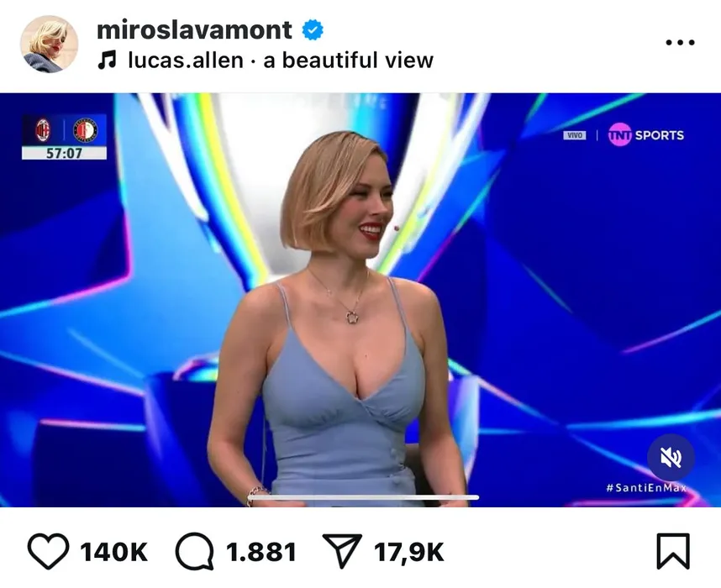Click the TNT Sports logo in video

point(645,134)
